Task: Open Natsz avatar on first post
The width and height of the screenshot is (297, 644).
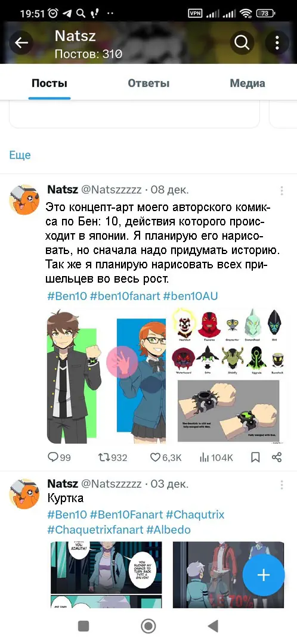Action: click(24, 200)
